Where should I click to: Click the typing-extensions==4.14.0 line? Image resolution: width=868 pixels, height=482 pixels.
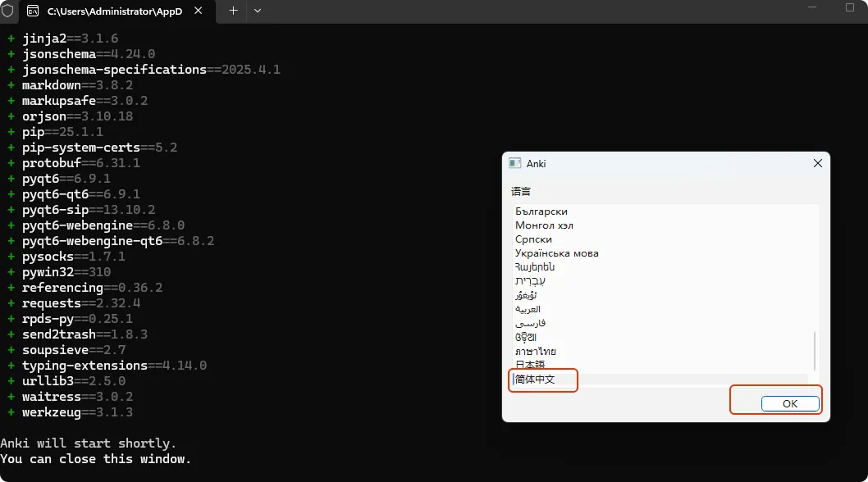114,366
